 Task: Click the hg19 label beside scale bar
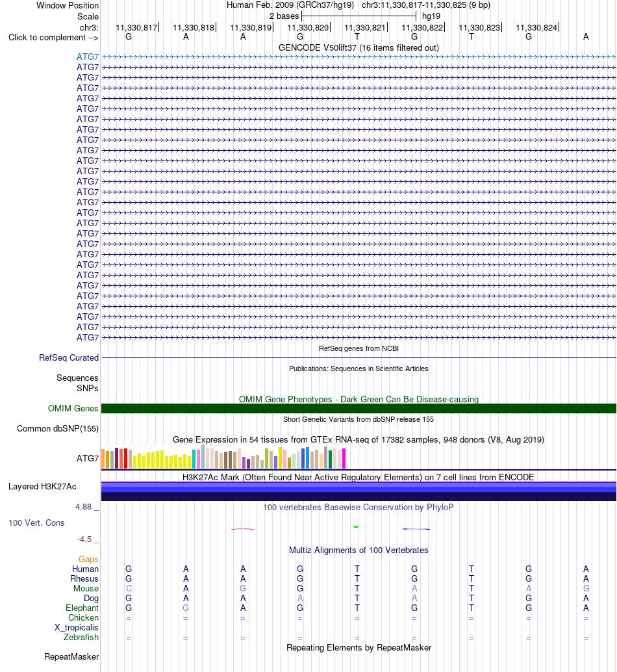click(431, 16)
